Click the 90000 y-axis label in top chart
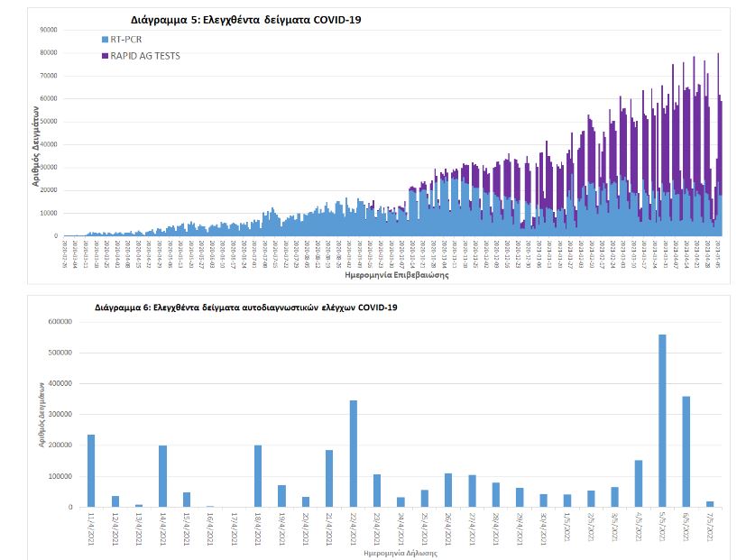Screen dimensions: 746x560 coord(47,30)
